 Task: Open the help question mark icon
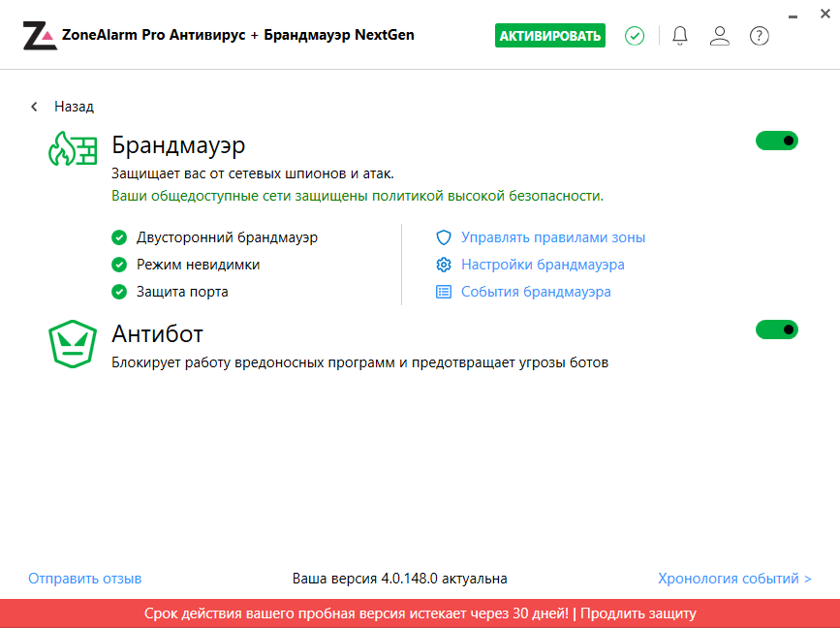pos(760,36)
